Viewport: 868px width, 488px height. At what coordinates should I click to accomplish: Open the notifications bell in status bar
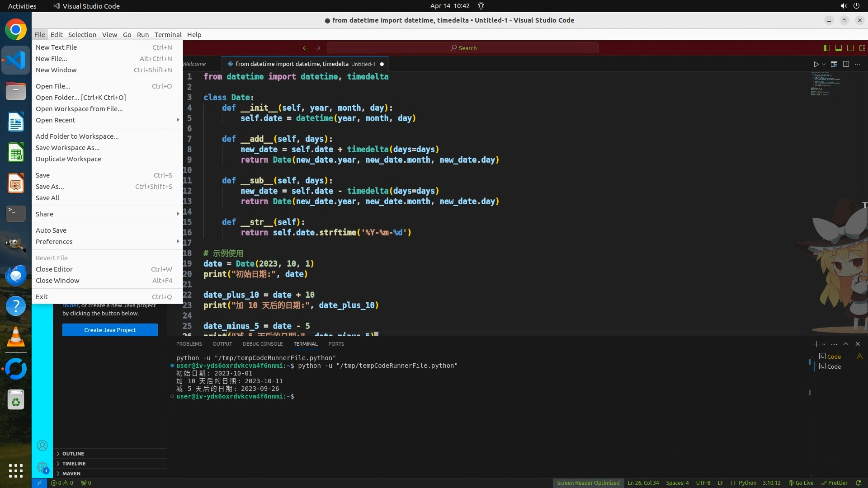click(x=858, y=483)
